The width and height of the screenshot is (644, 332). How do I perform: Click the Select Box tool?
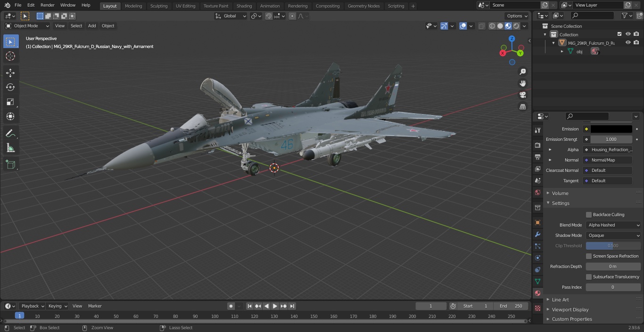(x=10, y=41)
